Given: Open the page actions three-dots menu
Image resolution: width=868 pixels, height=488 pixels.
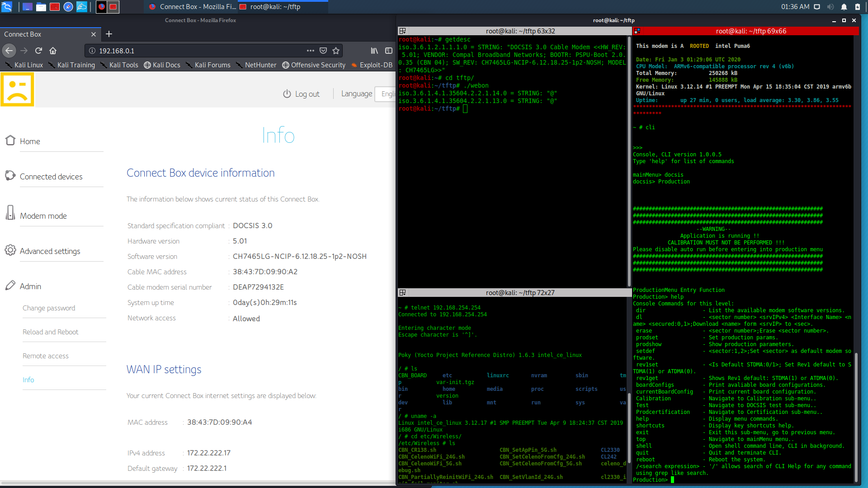Looking at the screenshot, I should tap(310, 51).
